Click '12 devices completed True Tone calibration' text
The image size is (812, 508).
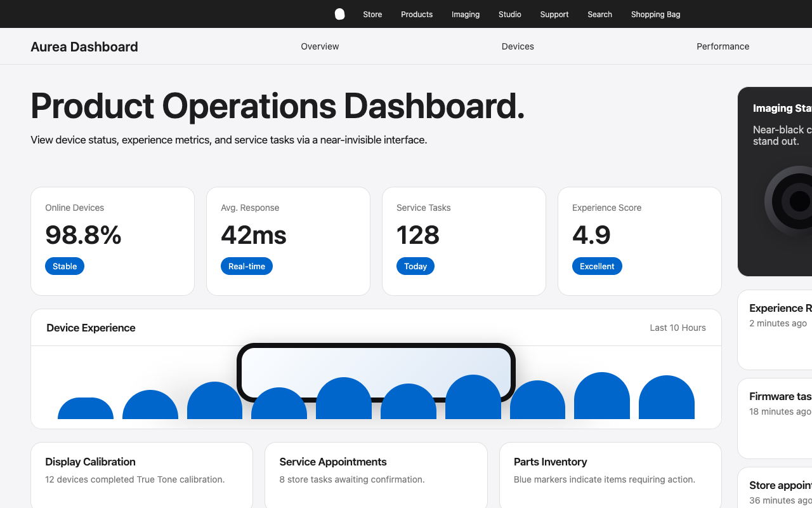click(x=135, y=479)
